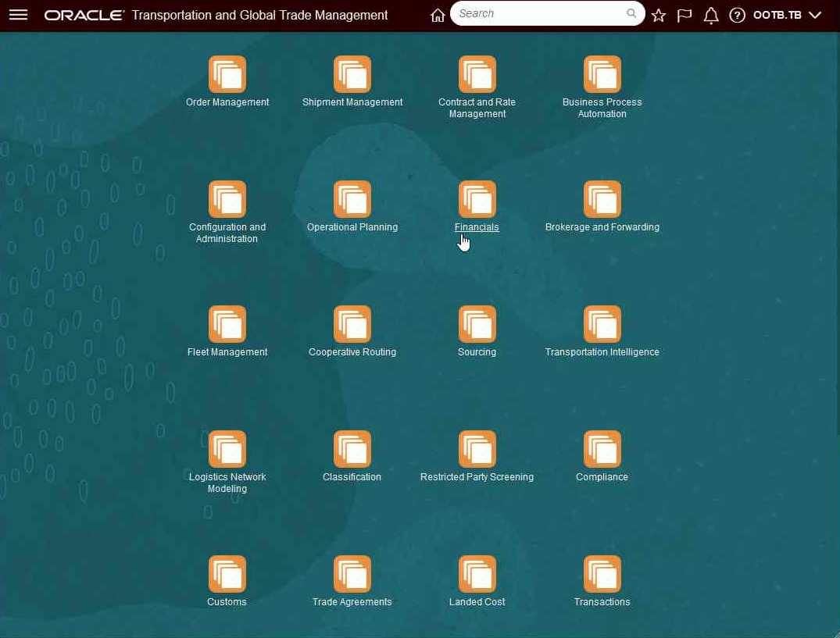This screenshot has height=638, width=840.
Task: Click the Logistics Network Modeling label
Action: 227,483
